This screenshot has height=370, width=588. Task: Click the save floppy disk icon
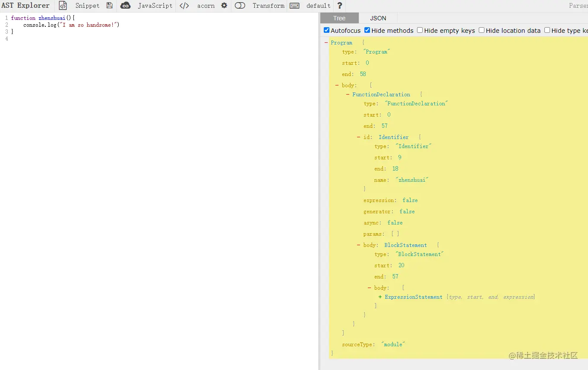coord(109,6)
